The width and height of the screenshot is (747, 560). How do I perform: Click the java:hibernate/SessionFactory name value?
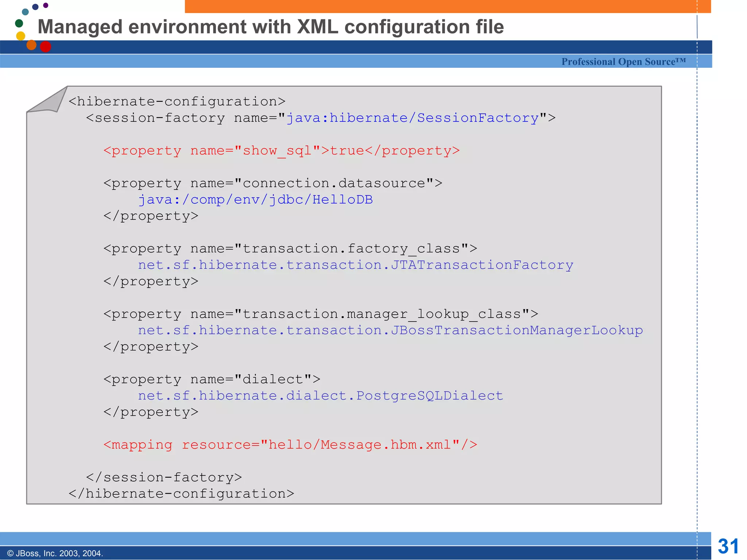tap(413, 118)
